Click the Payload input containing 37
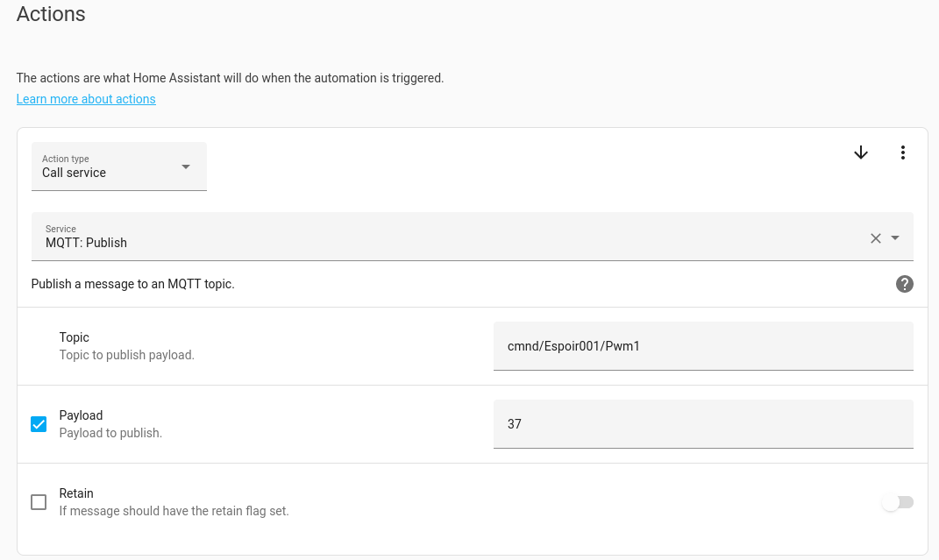 (x=703, y=424)
